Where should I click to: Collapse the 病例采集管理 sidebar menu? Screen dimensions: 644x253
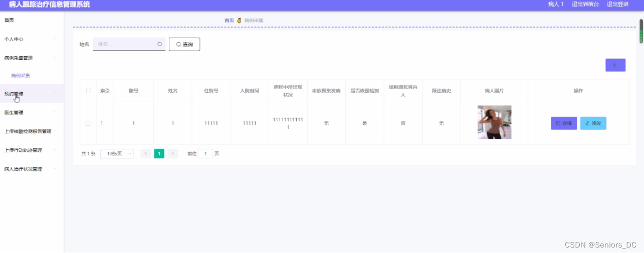pyautogui.click(x=32, y=58)
